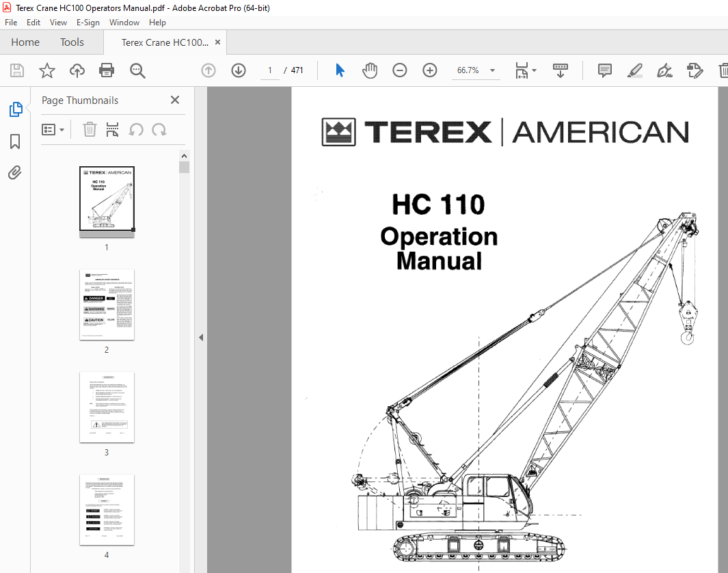Screen dimensions: 728x573
Task: Choose the Hand pan tool
Action: click(370, 70)
